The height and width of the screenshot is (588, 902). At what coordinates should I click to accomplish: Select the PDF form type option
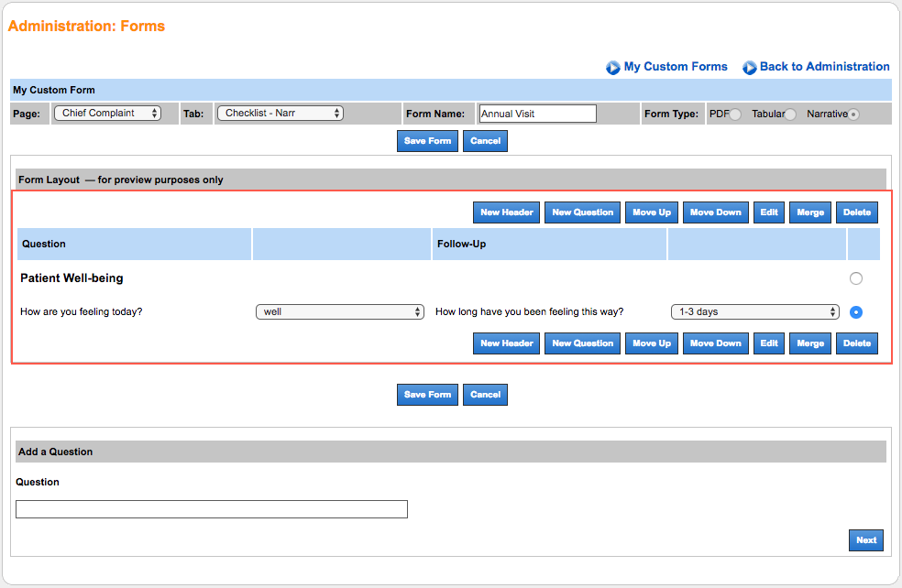pyautogui.click(x=734, y=114)
